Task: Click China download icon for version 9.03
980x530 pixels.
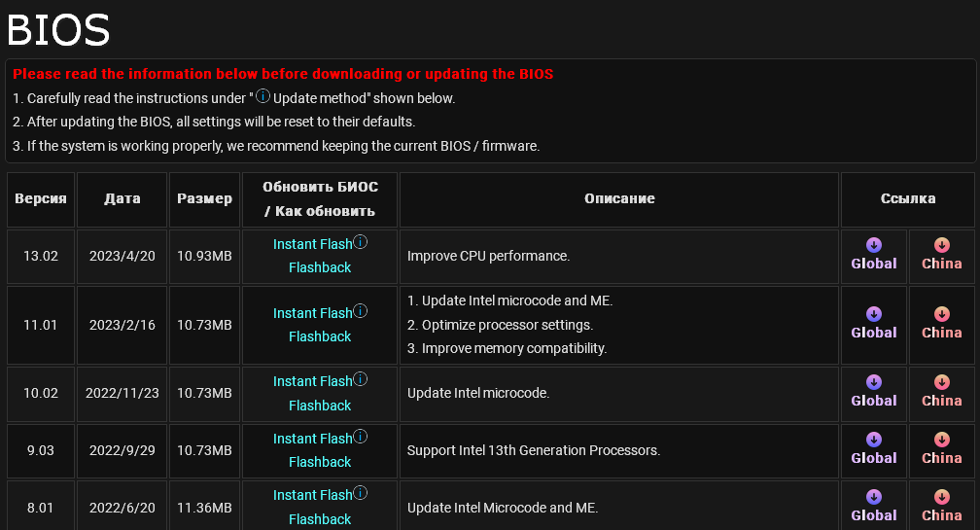Action: coord(941,440)
